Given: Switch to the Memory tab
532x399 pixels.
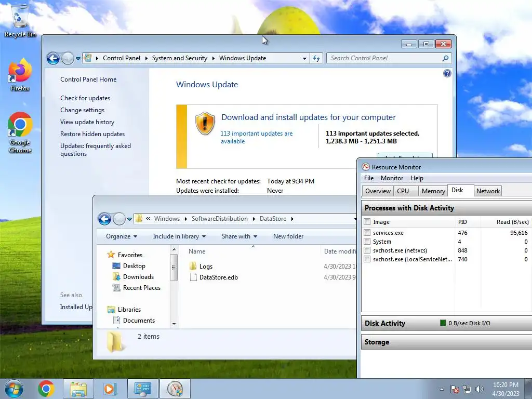Looking at the screenshot, I should (433, 191).
